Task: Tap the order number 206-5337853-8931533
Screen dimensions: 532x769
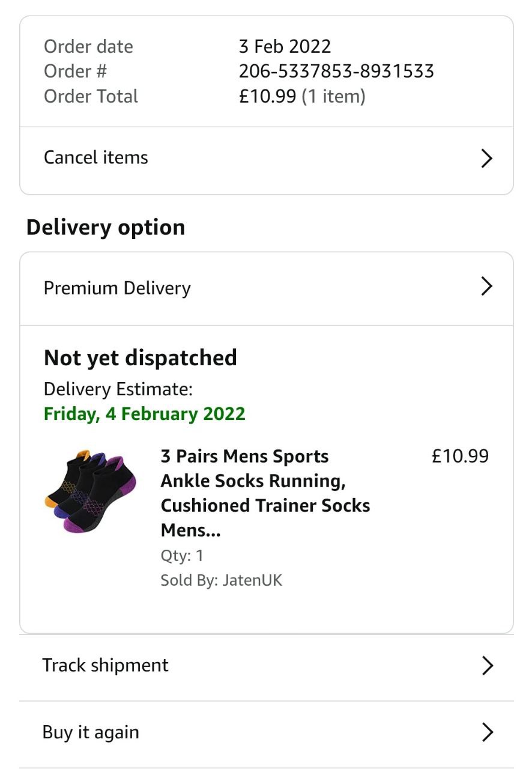Action: tap(336, 71)
